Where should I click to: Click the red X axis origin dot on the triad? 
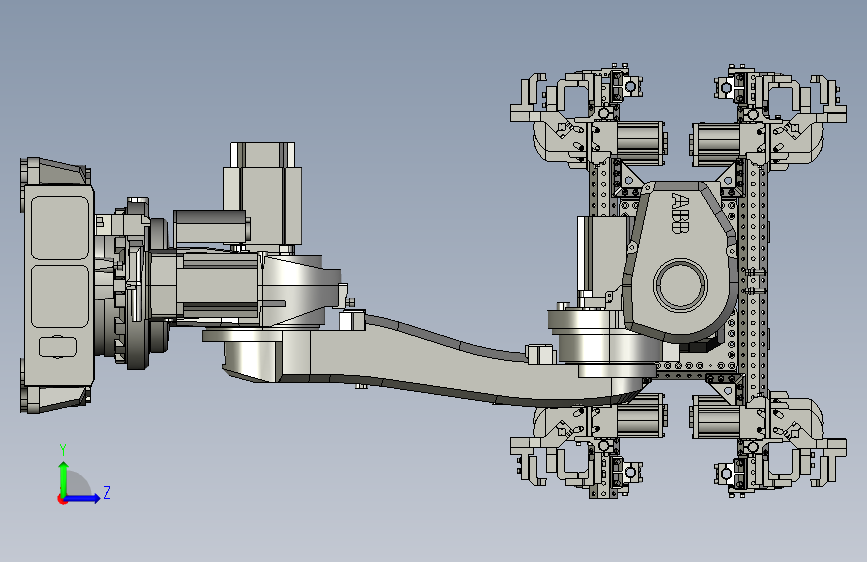[62, 499]
